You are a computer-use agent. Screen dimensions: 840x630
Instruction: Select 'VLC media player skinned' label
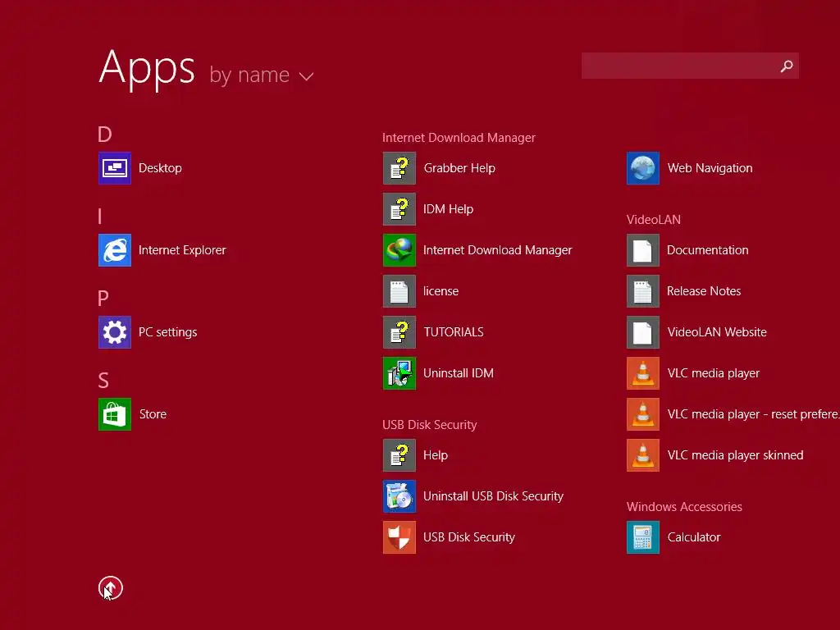[736, 454]
